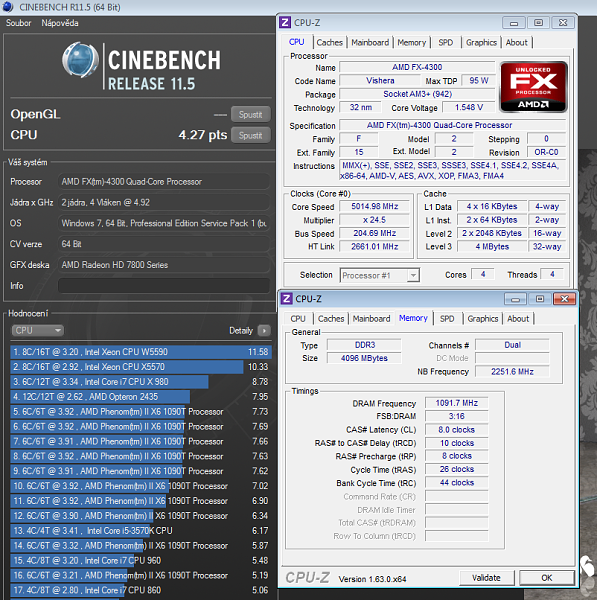This screenshot has height=600, width=597.
Task: Click the CAS# Latency value 8.0 clocks
Action: (x=457, y=430)
